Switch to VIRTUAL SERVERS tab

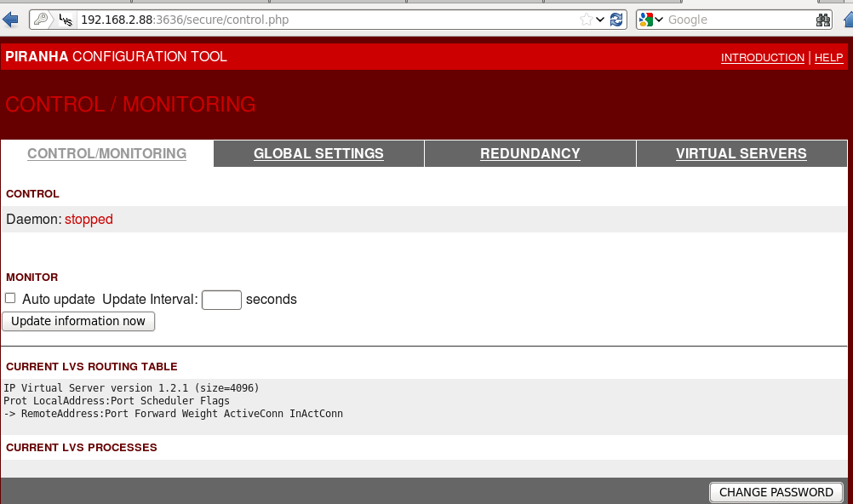pos(741,153)
